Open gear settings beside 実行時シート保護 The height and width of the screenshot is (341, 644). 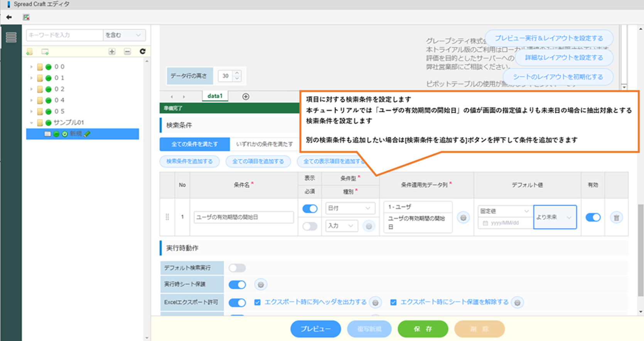[261, 285]
